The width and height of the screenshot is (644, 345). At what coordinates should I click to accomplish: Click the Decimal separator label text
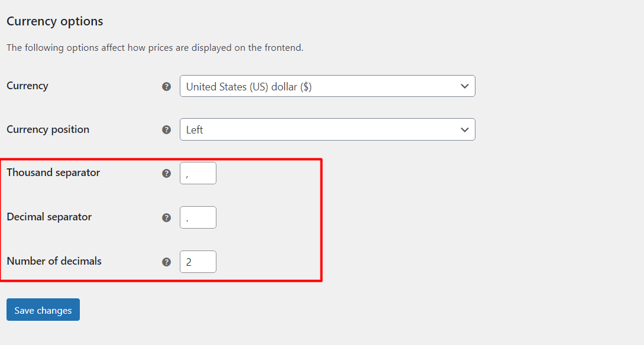pos(49,217)
